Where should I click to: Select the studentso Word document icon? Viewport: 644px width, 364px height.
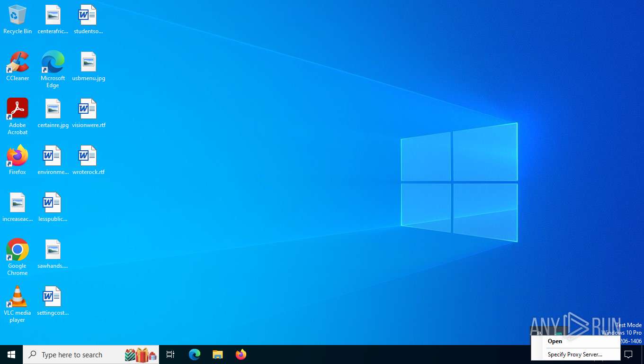[89, 20]
